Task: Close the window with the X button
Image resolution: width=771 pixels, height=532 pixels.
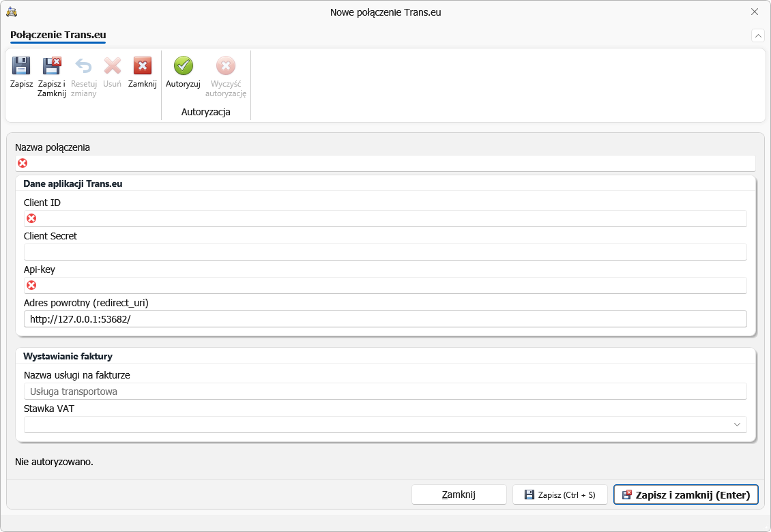Action: 754,12
